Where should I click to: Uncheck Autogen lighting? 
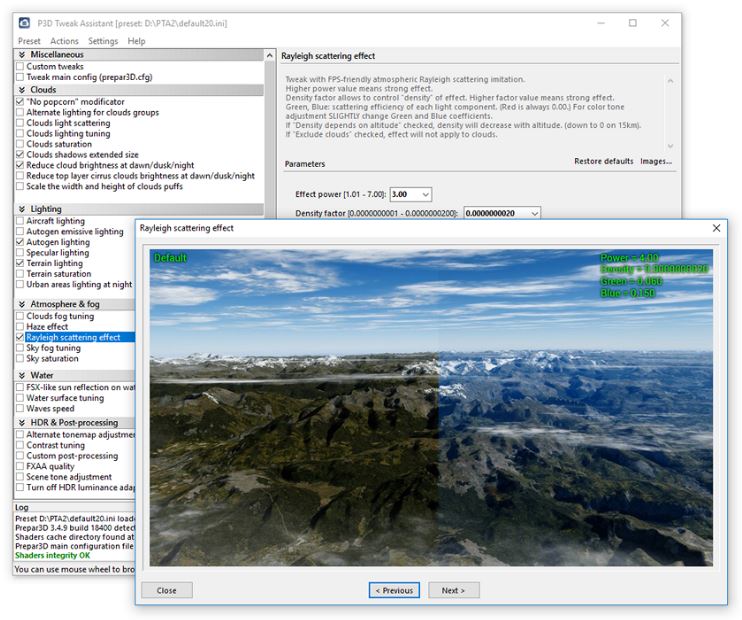tap(20, 242)
